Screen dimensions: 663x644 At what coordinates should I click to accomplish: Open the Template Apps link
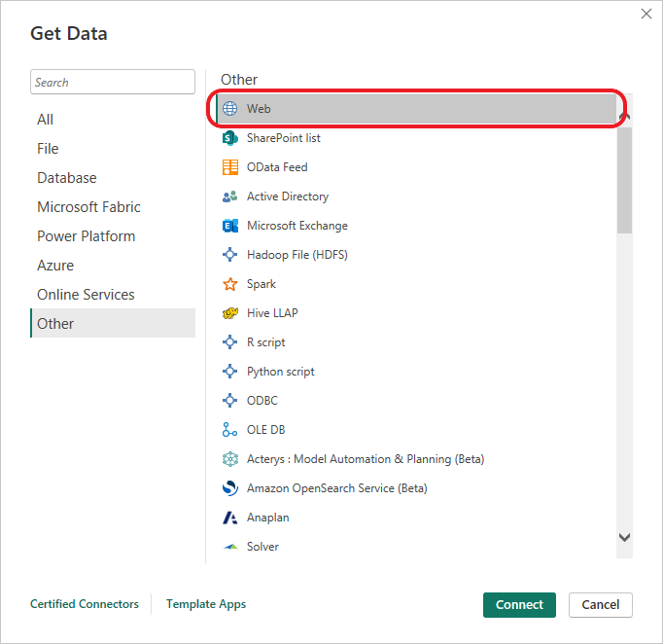click(x=206, y=604)
